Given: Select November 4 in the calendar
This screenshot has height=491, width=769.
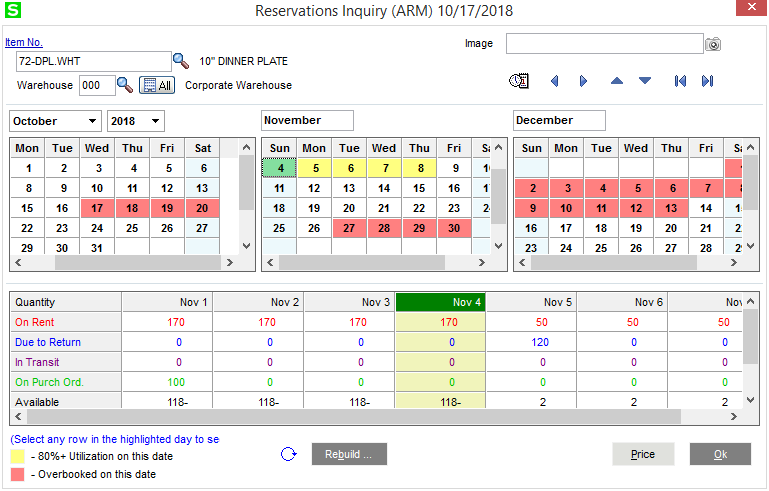Looking at the screenshot, I should tap(280, 168).
